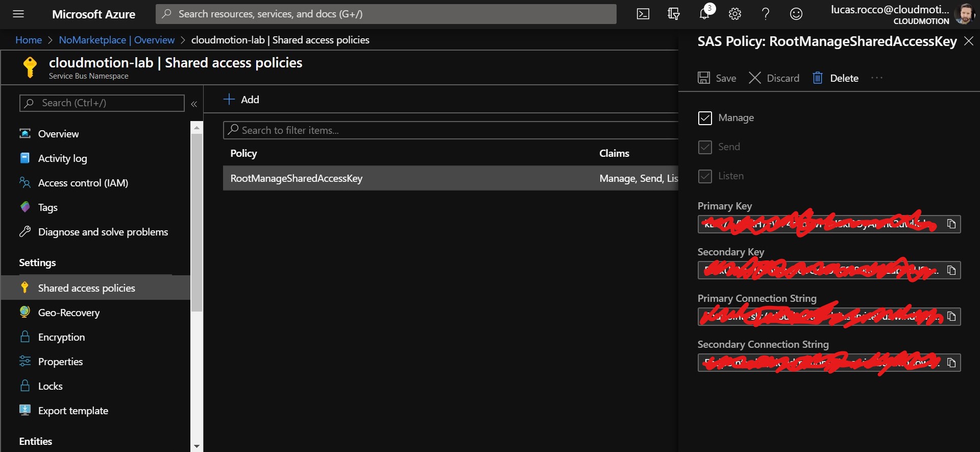Screen dimensions: 980x452
Task: Open the Help question mark icon
Action: coord(766,14)
